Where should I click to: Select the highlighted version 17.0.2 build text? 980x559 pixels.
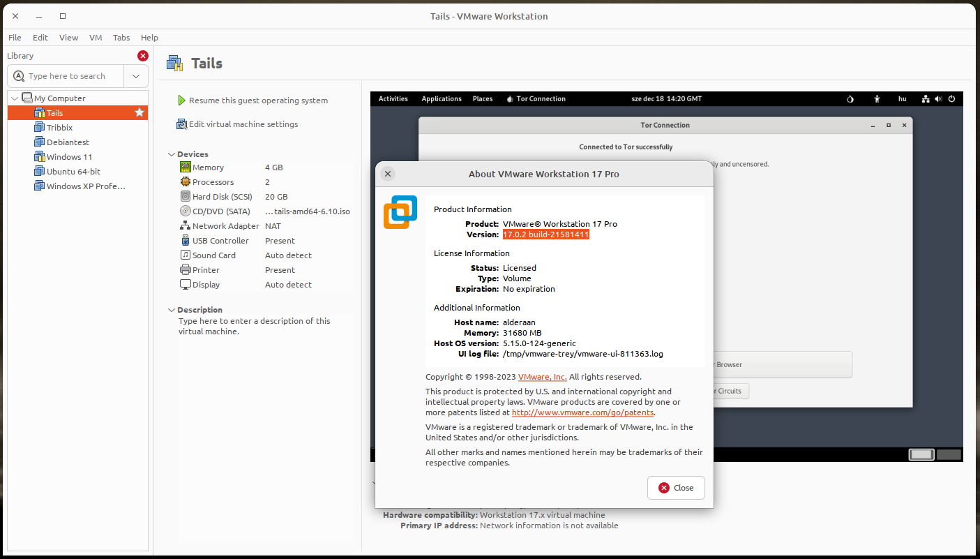tap(546, 234)
